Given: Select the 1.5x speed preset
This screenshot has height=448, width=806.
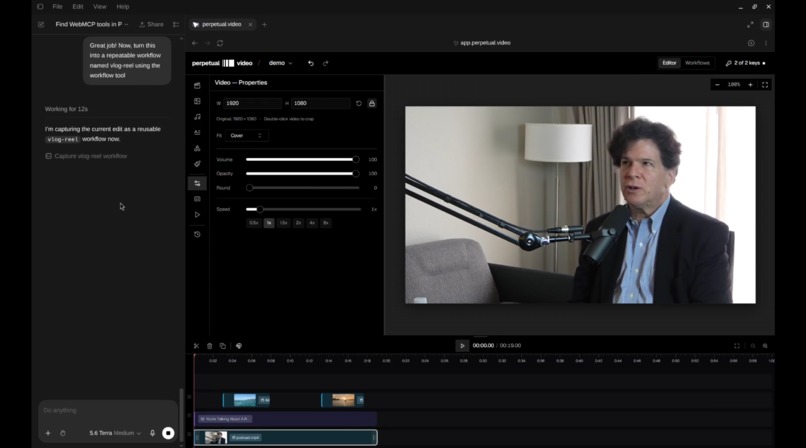Looking at the screenshot, I should coord(283,223).
